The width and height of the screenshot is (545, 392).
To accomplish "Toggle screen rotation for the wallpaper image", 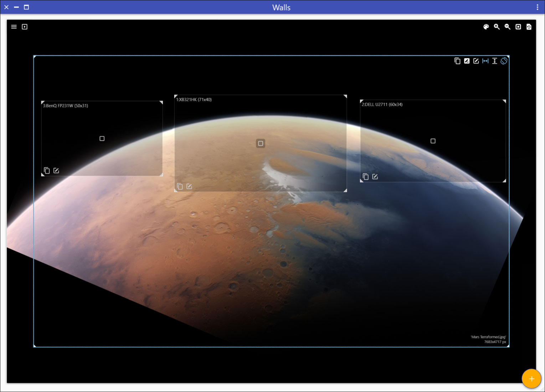I will click(x=504, y=61).
